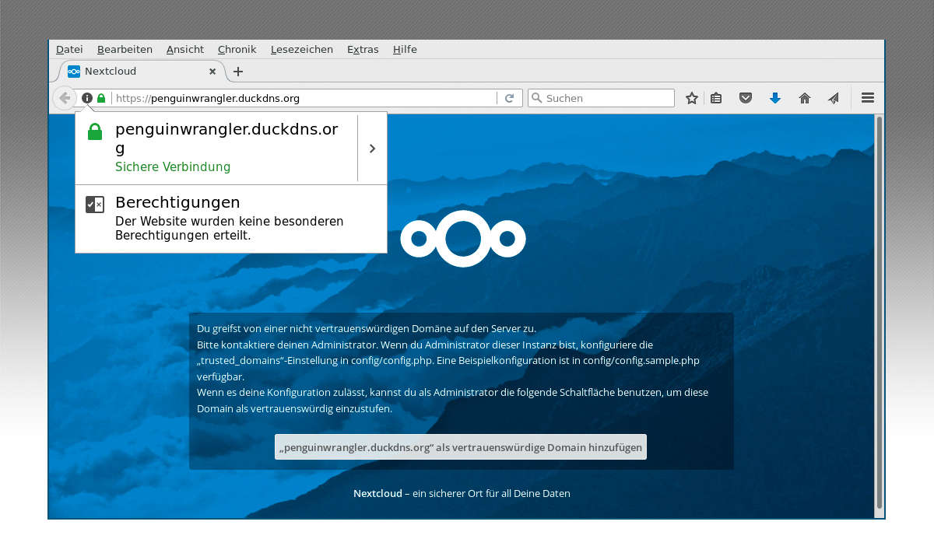Click the paper plane share icon
The image size is (934, 560).
coord(834,98)
